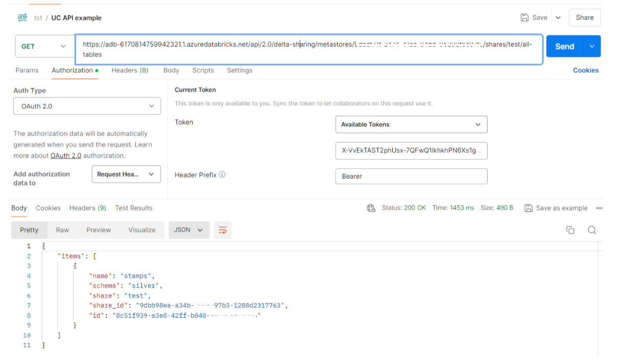This screenshot has height=364, width=628.
Task: Click the tst collection breadcrumb
Action: coord(38,18)
